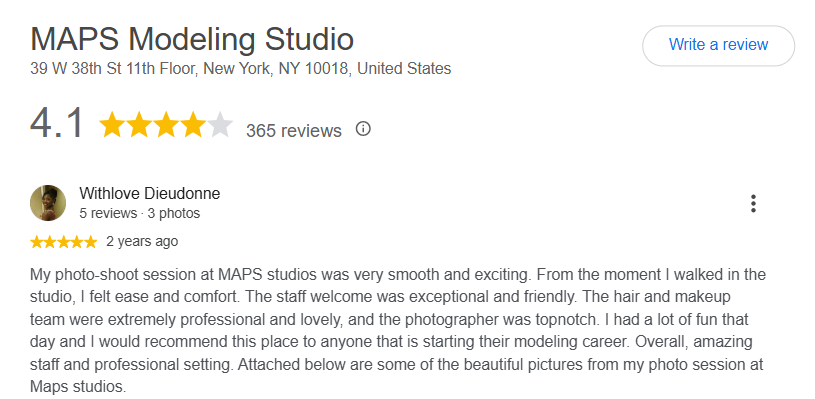The width and height of the screenshot is (815, 399).
Task: Click first gold star in overall rating
Action: coord(112,125)
